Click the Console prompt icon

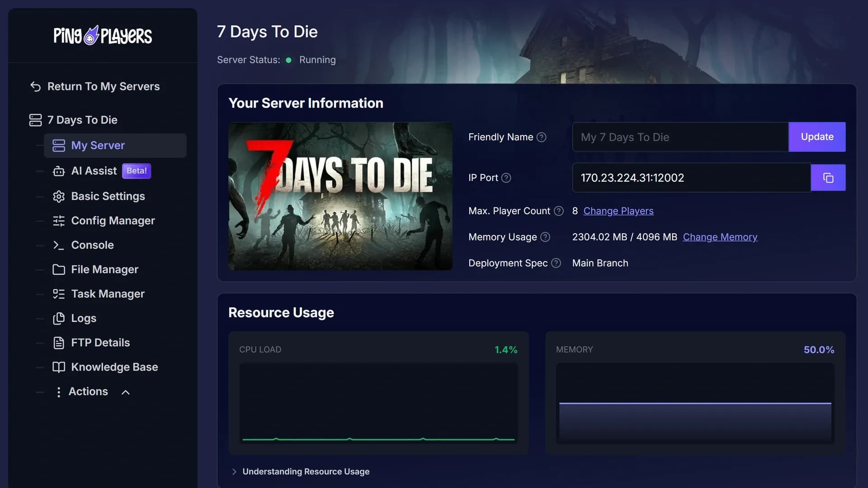[59, 245]
